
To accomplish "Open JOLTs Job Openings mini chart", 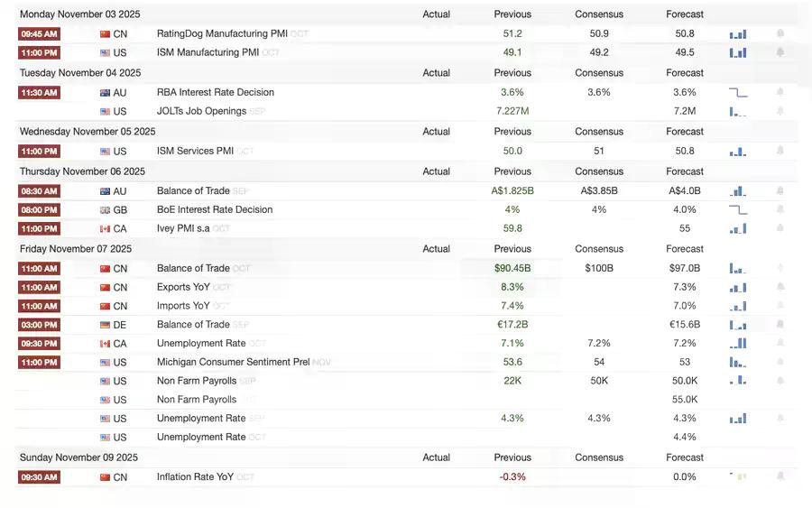I will pyautogui.click(x=738, y=112).
